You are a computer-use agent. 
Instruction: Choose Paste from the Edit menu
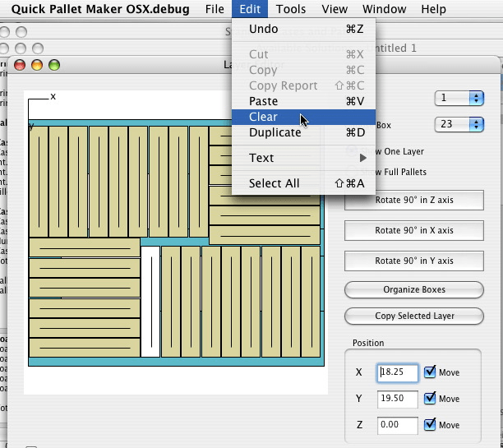[303, 101]
